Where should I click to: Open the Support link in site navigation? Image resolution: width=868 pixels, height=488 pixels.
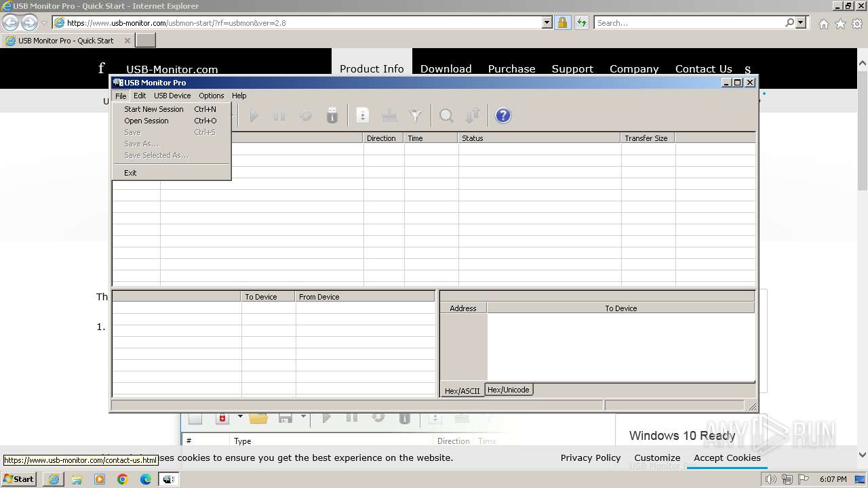click(x=572, y=68)
